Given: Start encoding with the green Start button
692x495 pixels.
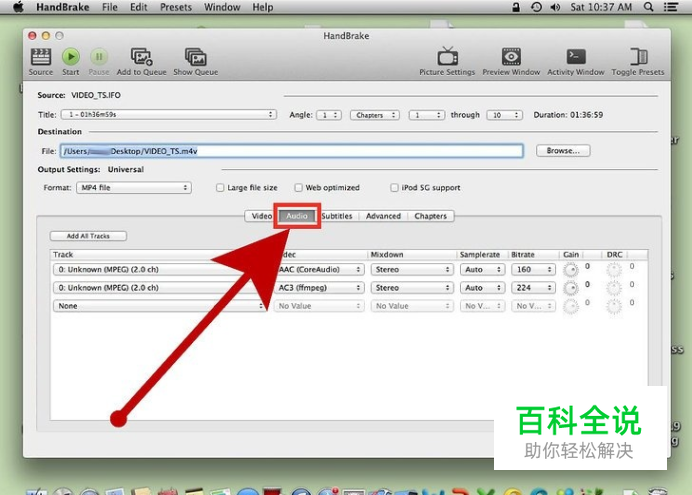Looking at the screenshot, I should 71,56.
